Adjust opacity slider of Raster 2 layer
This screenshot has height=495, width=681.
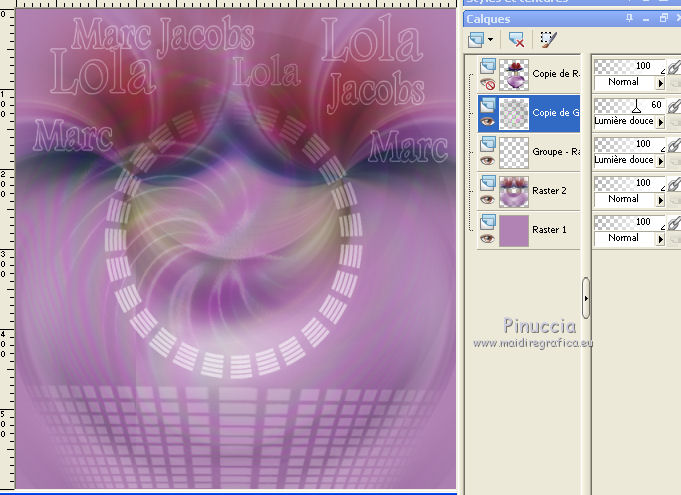coord(629,184)
